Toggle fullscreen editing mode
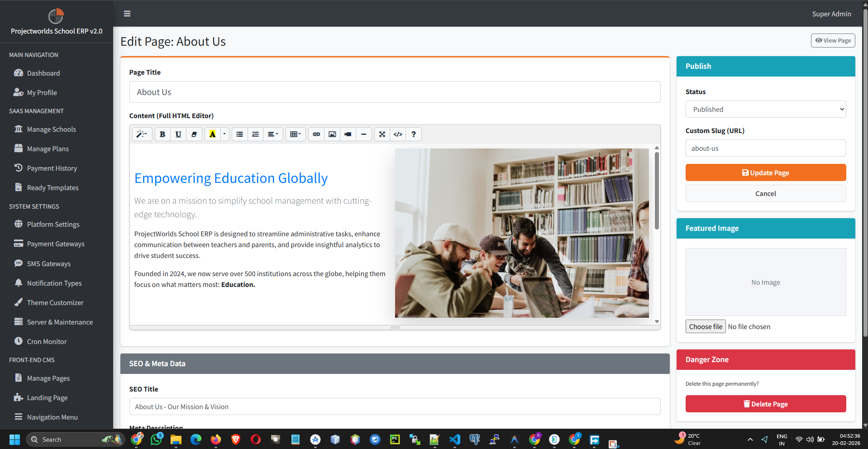This screenshot has height=449, width=868. click(382, 134)
